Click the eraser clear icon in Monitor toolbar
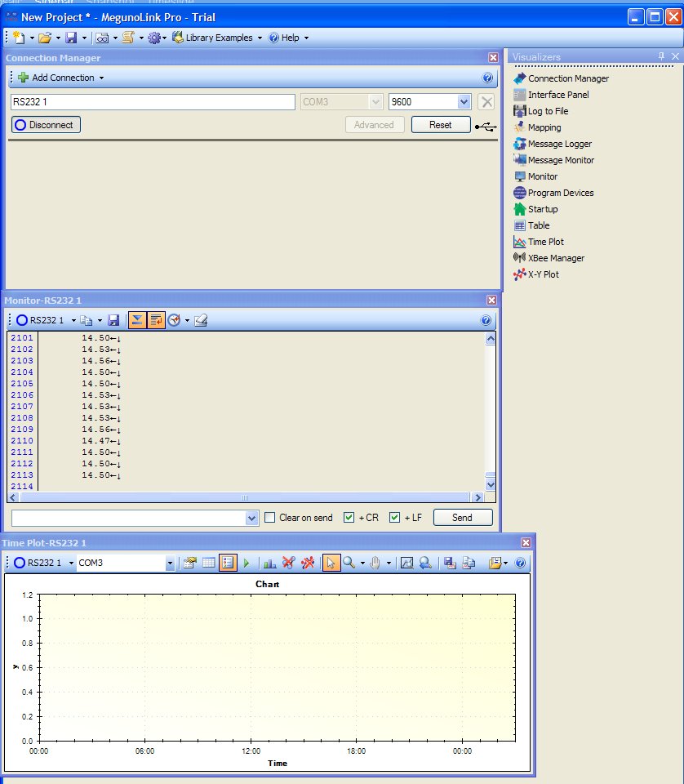This screenshot has height=784, width=684. [201, 320]
